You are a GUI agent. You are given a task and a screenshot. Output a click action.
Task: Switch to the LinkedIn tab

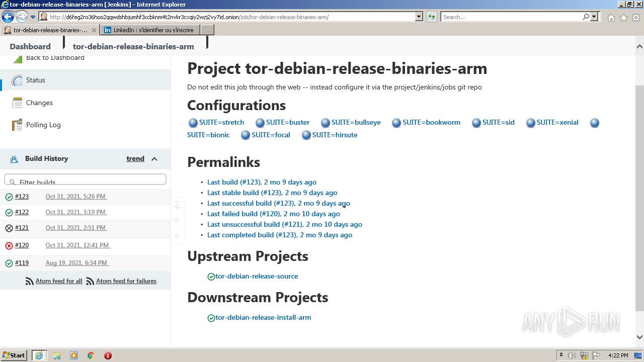tap(150, 30)
